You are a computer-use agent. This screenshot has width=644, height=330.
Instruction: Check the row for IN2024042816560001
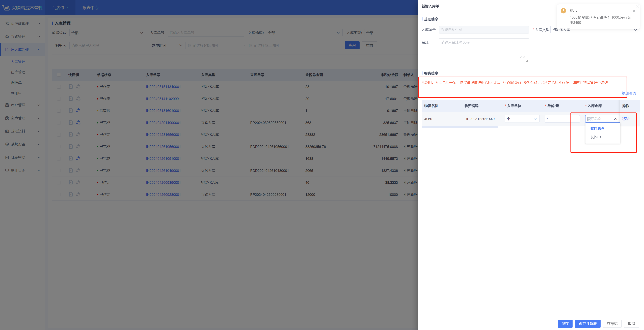[59, 135]
